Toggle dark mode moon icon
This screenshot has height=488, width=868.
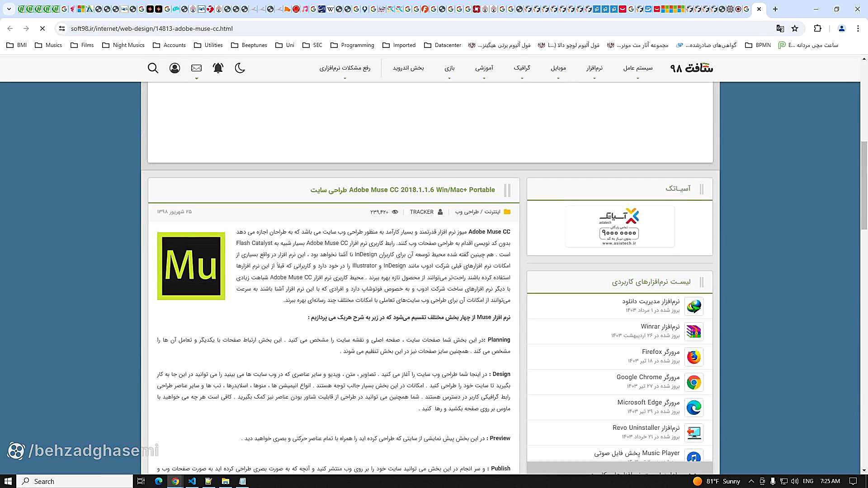pyautogui.click(x=240, y=68)
